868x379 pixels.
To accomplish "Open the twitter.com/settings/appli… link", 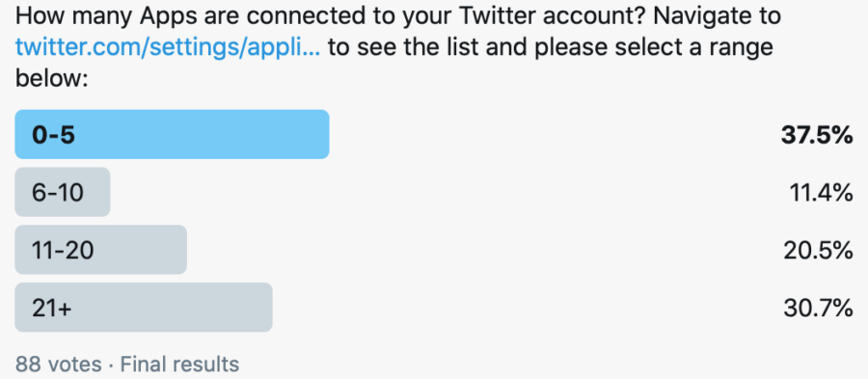I will [168, 47].
